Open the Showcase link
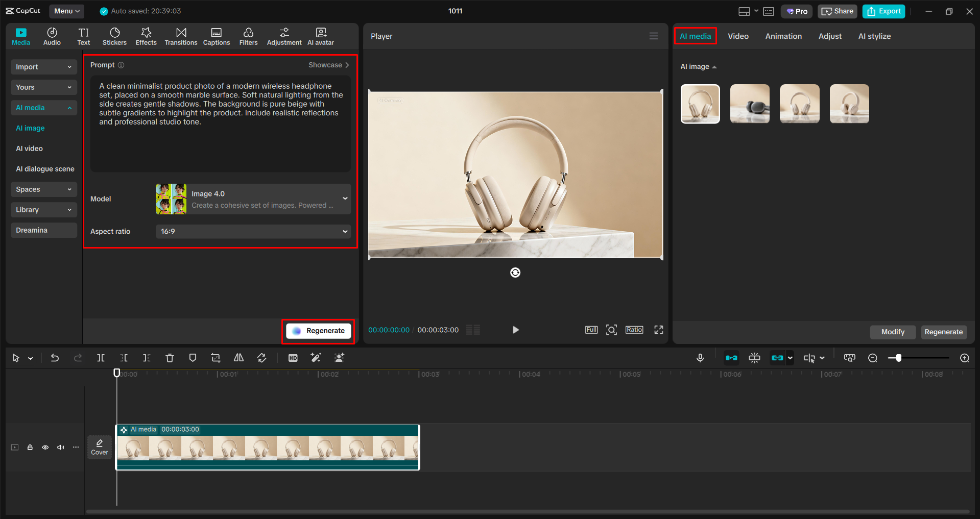This screenshot has width=980, height=519. [x=328, y=65]
